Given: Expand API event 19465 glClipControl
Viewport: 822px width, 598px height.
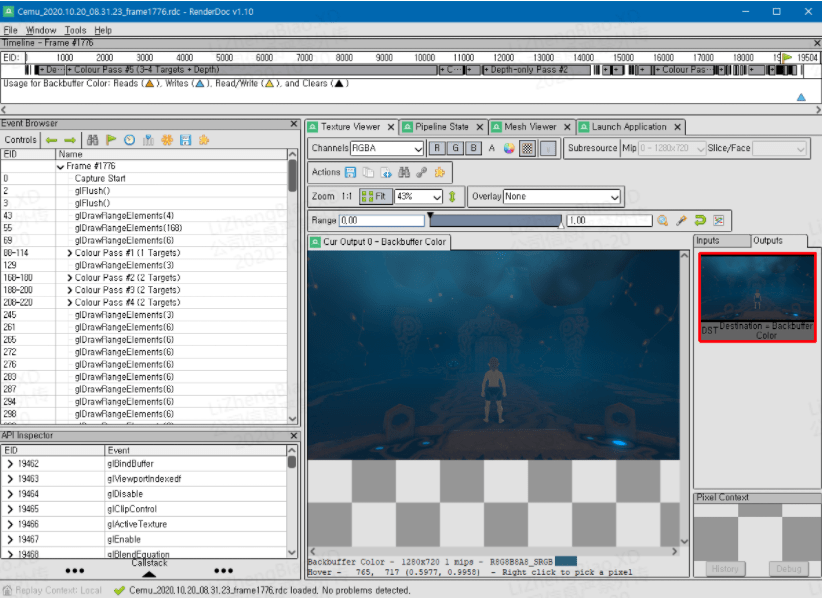Looking at the screenshot, I should coord(9,509).
